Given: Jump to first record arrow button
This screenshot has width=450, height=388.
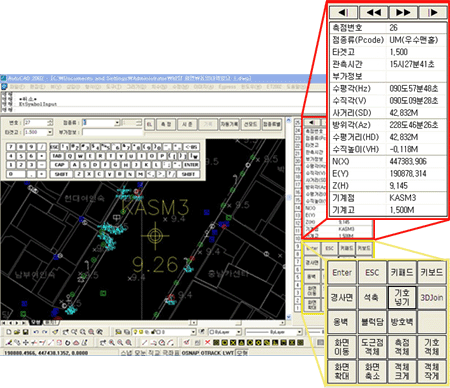Looking at the screenshot, I should [x=344, y=12].
